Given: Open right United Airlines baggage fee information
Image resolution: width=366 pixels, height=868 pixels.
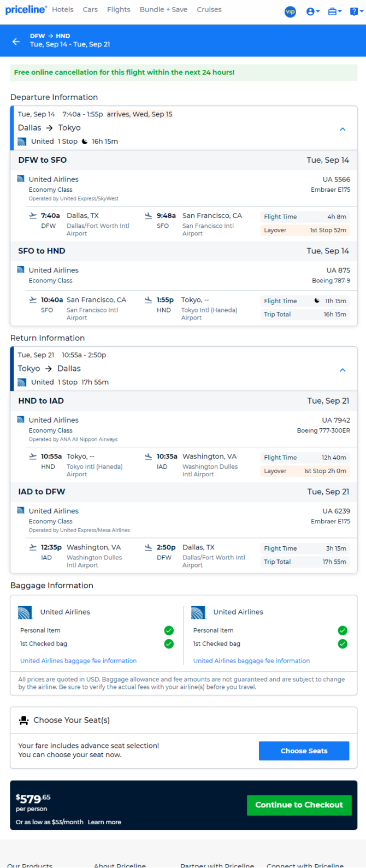Looking at the screenshot, I should [251, 661].
